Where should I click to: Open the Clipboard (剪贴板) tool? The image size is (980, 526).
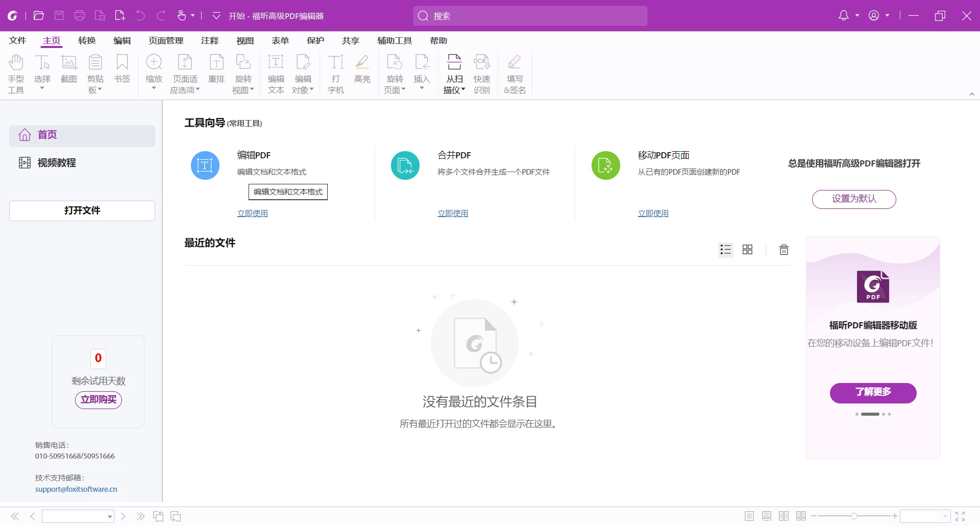tap(95, 74)
